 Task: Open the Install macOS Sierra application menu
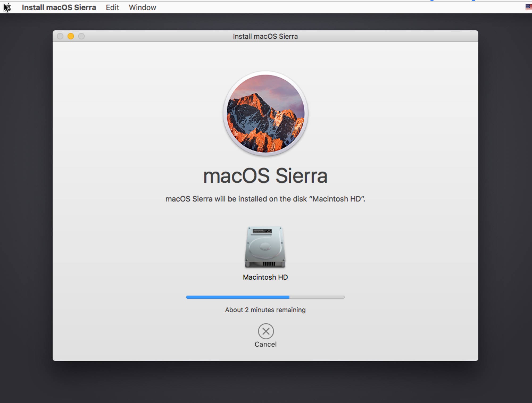[59, 7]
